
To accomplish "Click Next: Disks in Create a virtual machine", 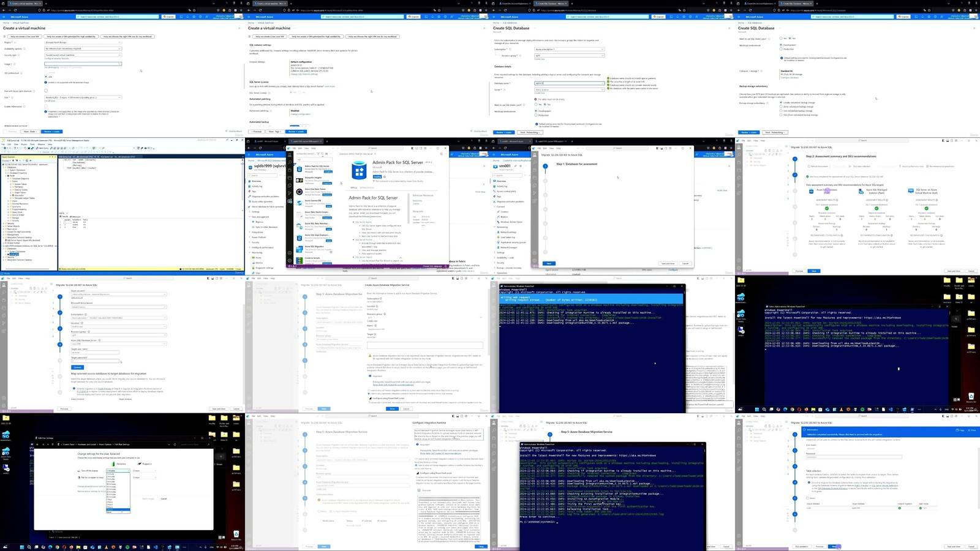I will click(x=29, y=132).
